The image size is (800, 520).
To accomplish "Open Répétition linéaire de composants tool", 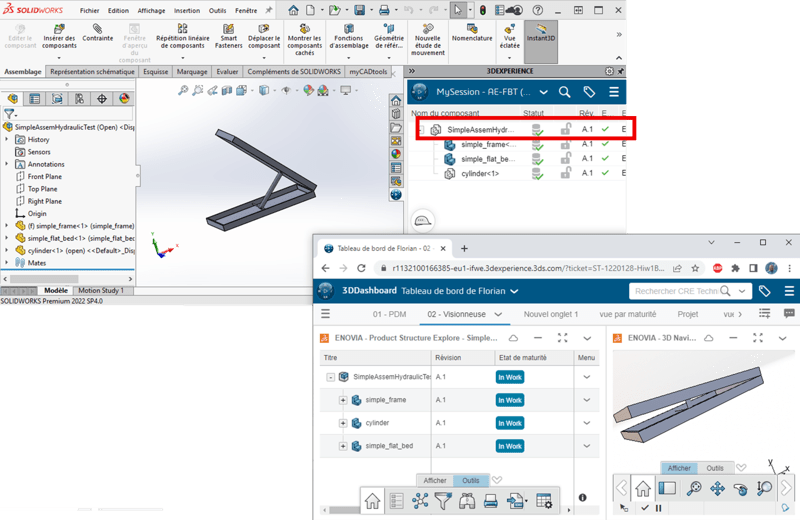I will click(x=183, y=36).
